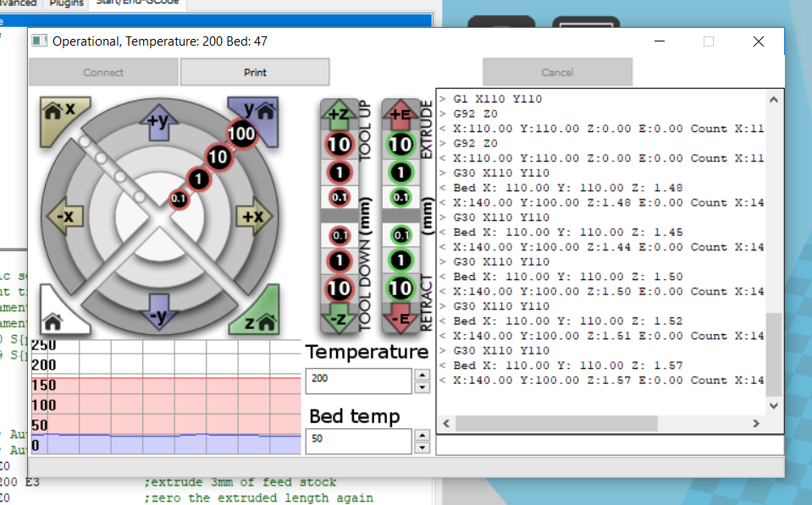Increase Temperature with up stepper arrow
The image size is (812, 505).
[x=422, y=373]
